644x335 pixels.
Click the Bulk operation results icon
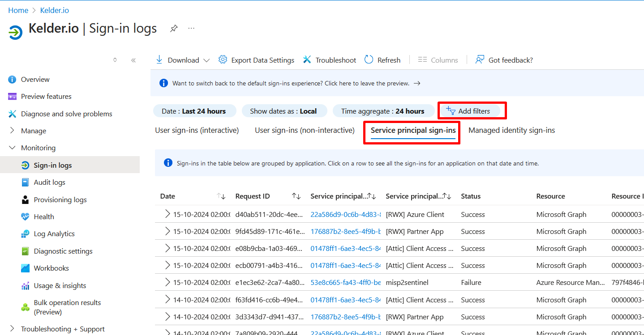[x=26, y=307]
